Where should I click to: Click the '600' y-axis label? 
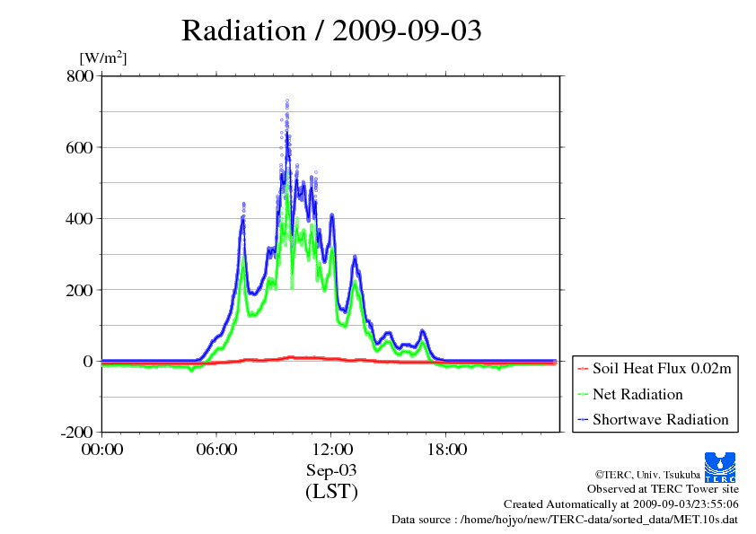pos(79,147)
